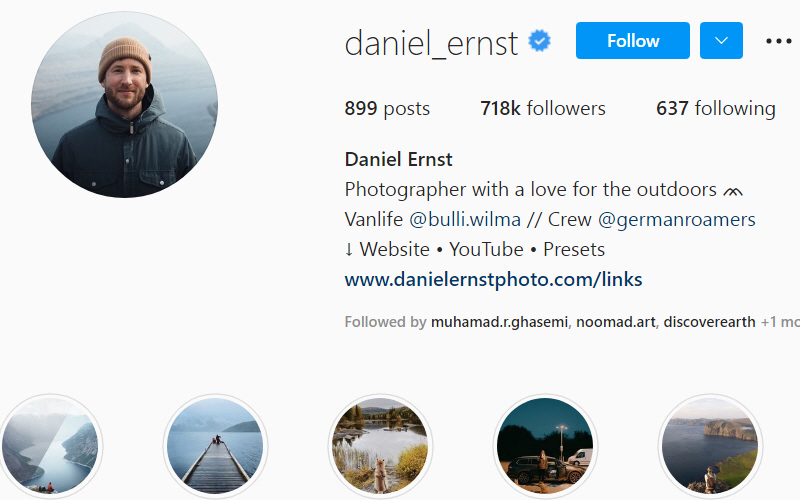Click the blue verified badge icon

(x=539, y=41)
